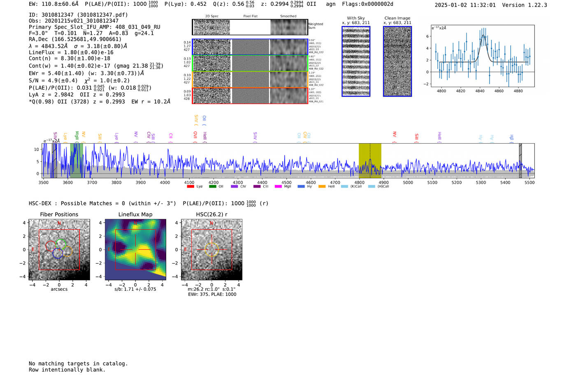Click the orange fiber circle in Fiber Positions
The width and height of the screenshot is (576, 392).
(67, 251)
